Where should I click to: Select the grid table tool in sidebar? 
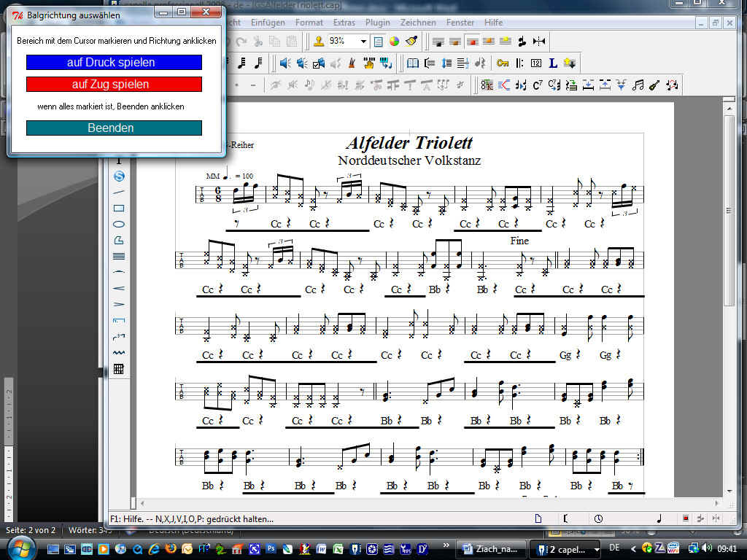119,369
